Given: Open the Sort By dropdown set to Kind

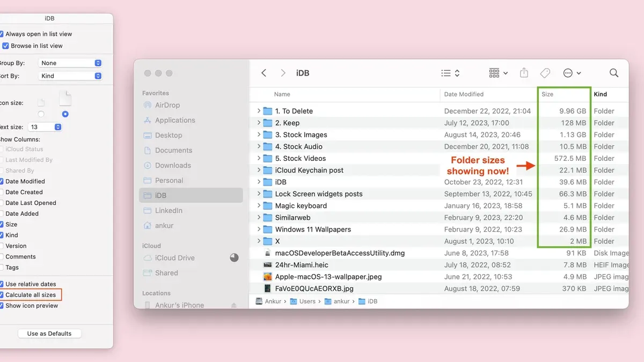Looking at the screenshot, I should coord(70,76).
